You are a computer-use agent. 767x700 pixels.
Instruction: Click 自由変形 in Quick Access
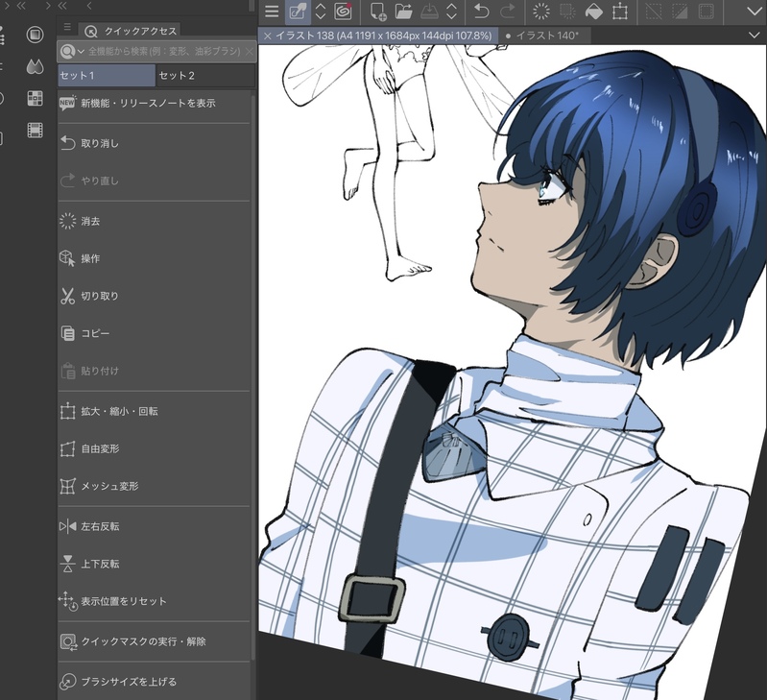[154, 448]
